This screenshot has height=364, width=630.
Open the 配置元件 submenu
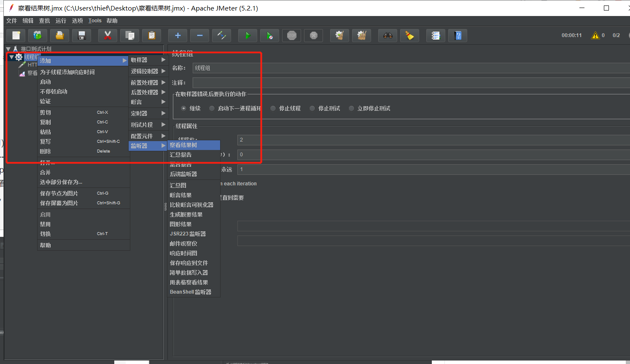[148, 136]
